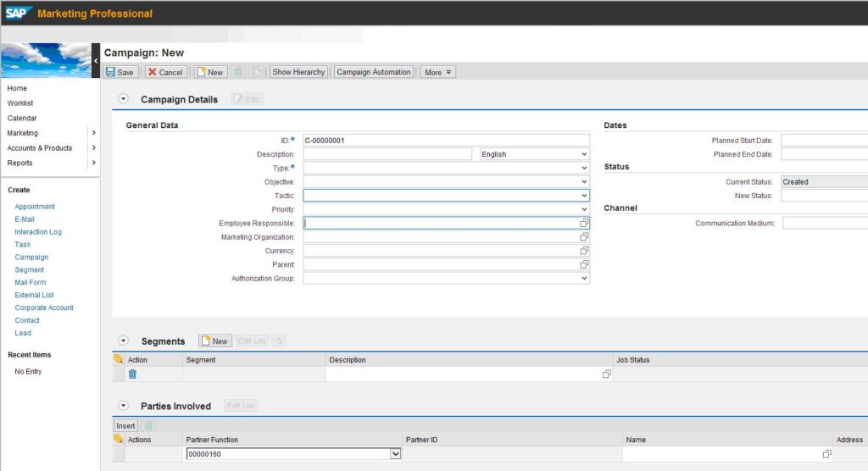The image size is (868, 471).
Task: Create an Interaction Log link
Action: pyautogui.click(x=38, y=232)
